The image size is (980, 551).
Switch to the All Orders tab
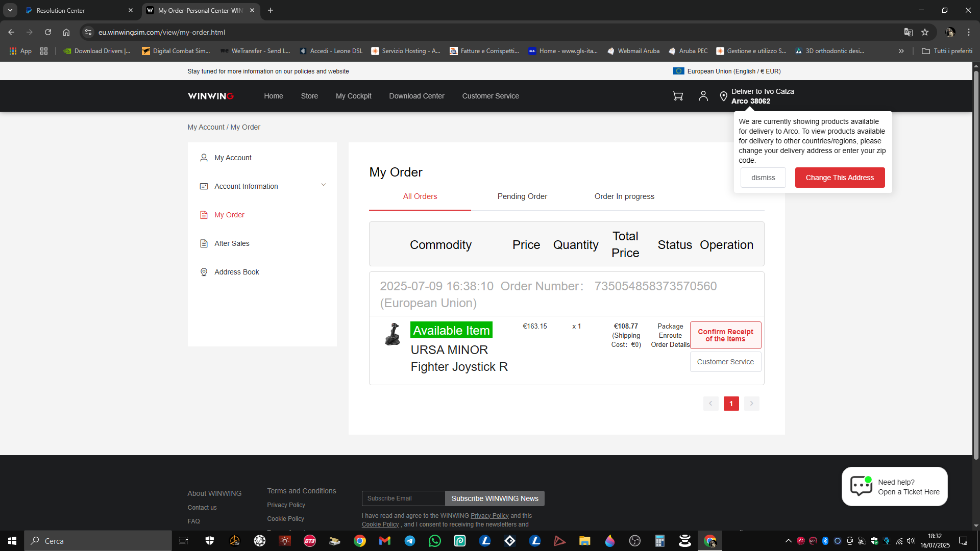(420, 196)
